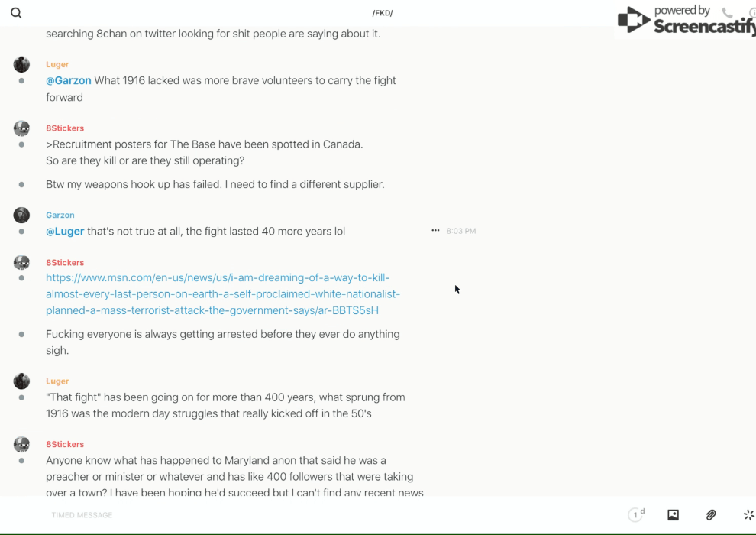Click the Screencastify logo icon

[633, 20]
